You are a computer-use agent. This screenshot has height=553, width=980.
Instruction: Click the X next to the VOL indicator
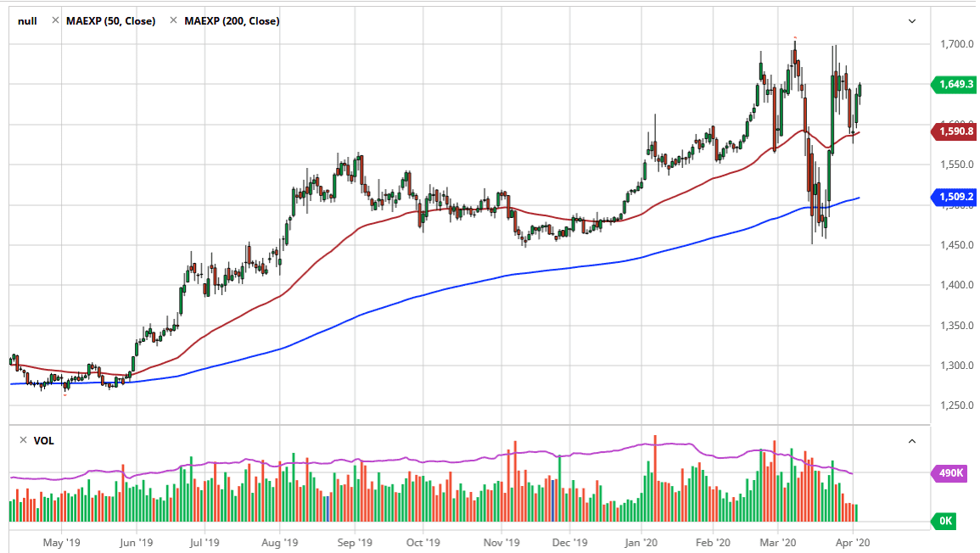(x=22, y=439)
